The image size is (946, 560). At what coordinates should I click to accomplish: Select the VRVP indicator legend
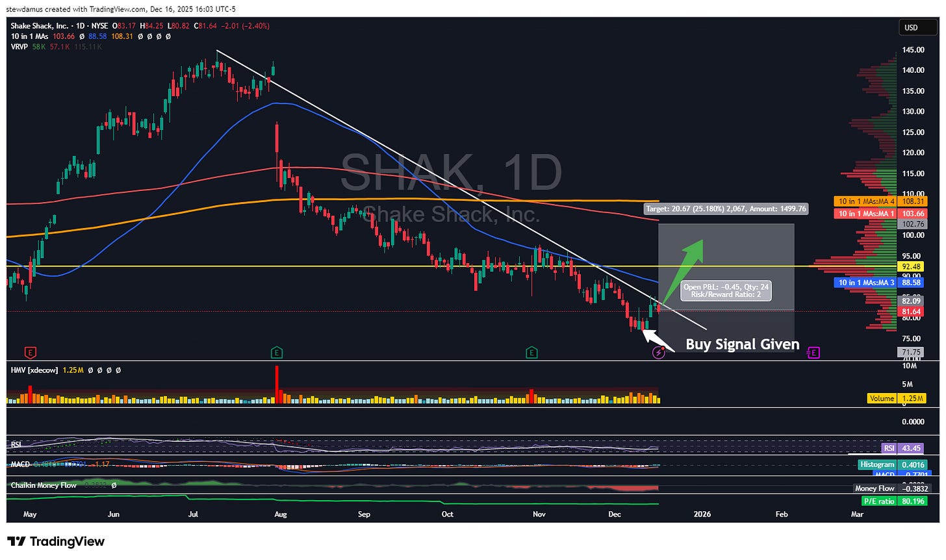tap(19, 47)
